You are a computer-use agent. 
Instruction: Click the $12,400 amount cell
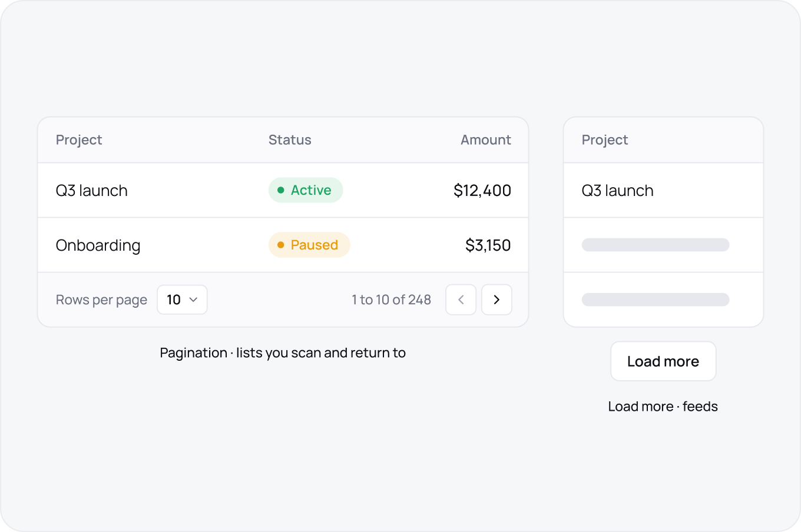(482, 191)
